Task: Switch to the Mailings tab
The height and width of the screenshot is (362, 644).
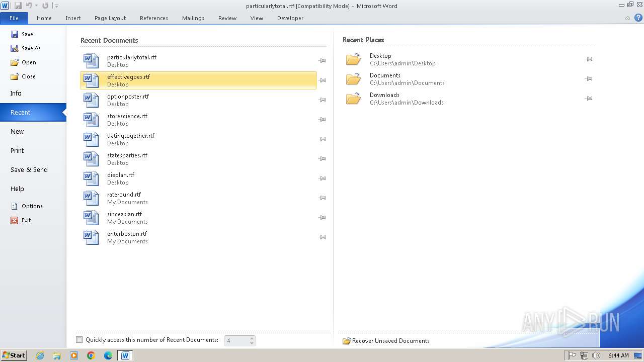Action: (193, 18)
